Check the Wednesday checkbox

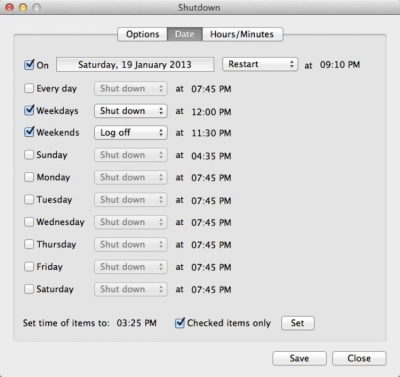pyautogui.click(x=29, y=222)
